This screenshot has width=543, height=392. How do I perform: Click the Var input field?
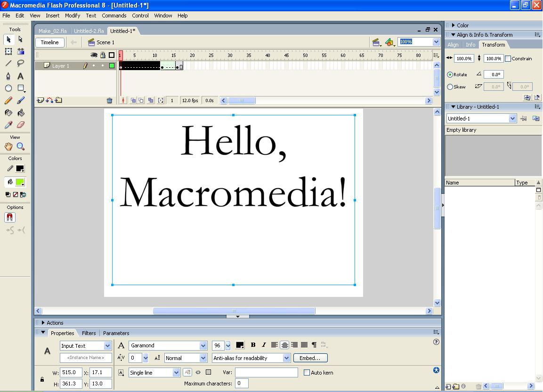[x=267, y=373]
